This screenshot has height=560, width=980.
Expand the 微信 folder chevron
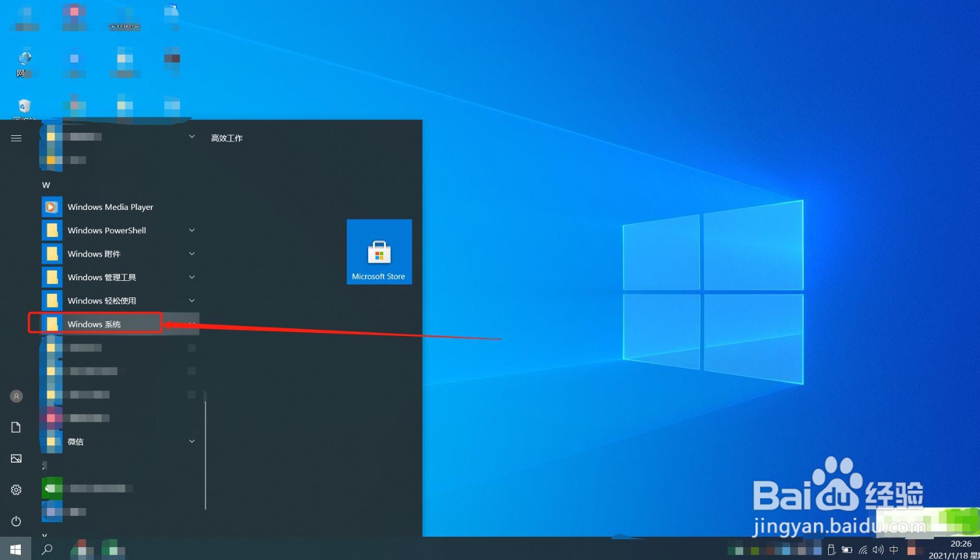coord(192,441)
